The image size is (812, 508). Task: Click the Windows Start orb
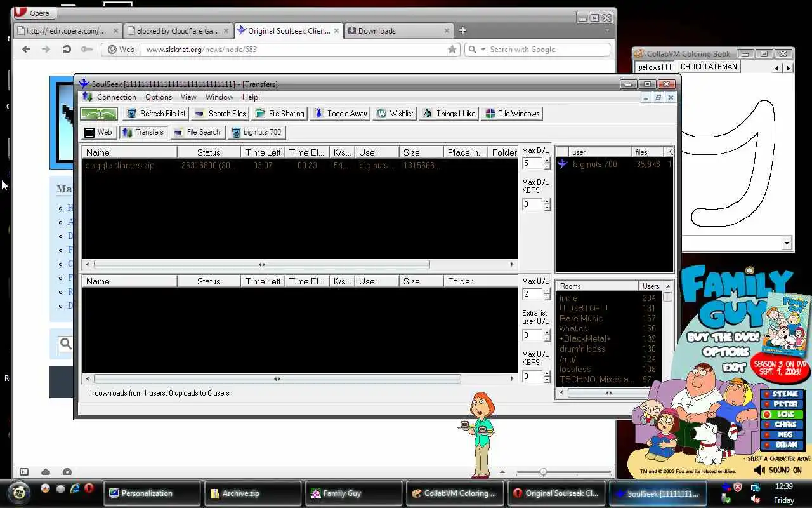19,492
